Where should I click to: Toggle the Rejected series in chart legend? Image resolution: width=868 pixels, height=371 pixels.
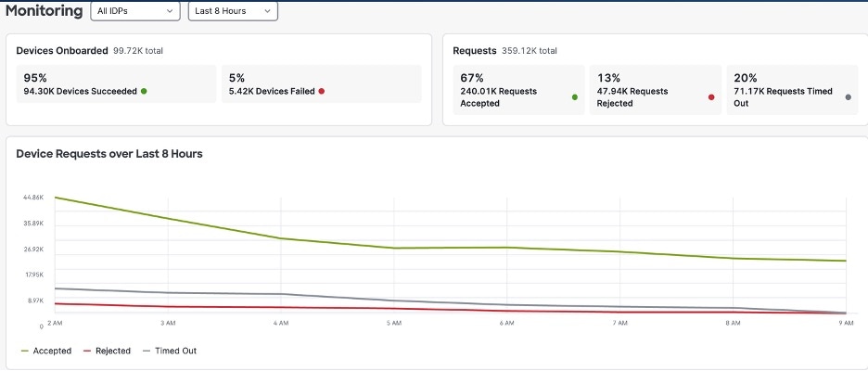(107, 351)
